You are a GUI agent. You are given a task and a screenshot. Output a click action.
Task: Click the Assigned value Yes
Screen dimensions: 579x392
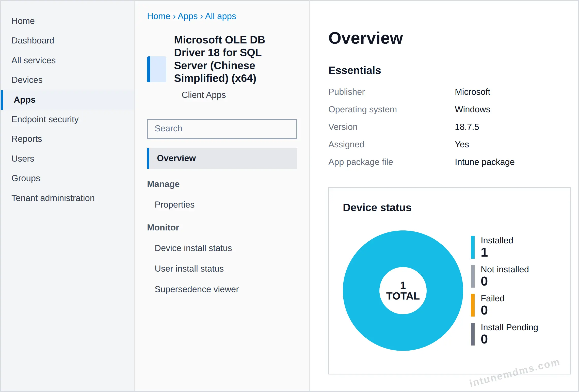(x=462, y=145)
